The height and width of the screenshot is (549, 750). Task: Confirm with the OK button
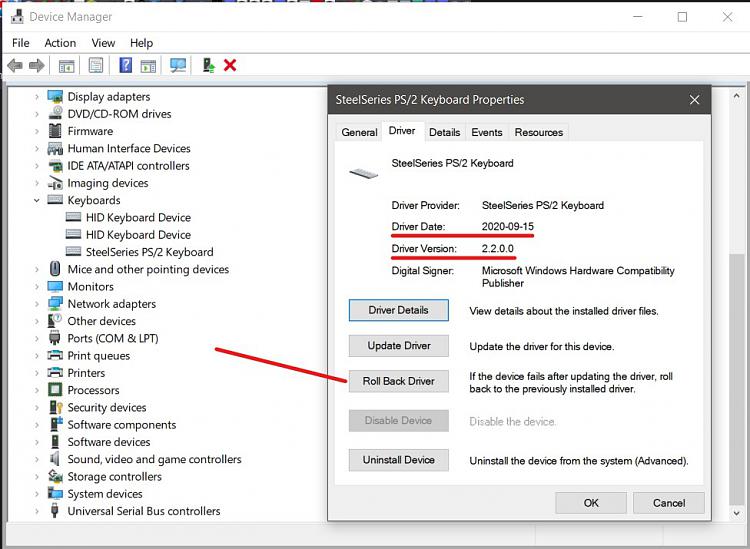coord(591,503)
